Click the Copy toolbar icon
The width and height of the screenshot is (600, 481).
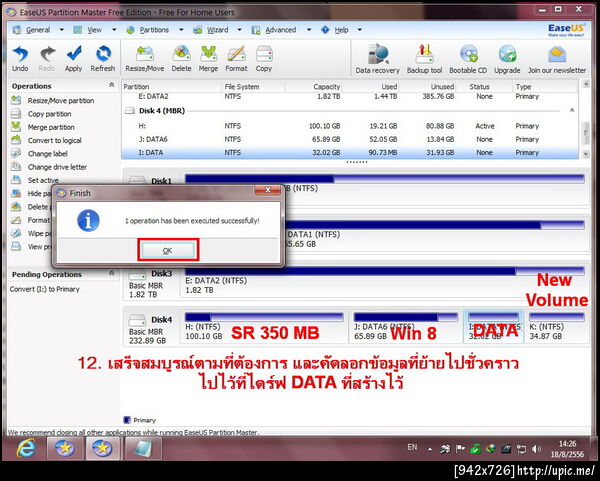(x=264, y=54)
